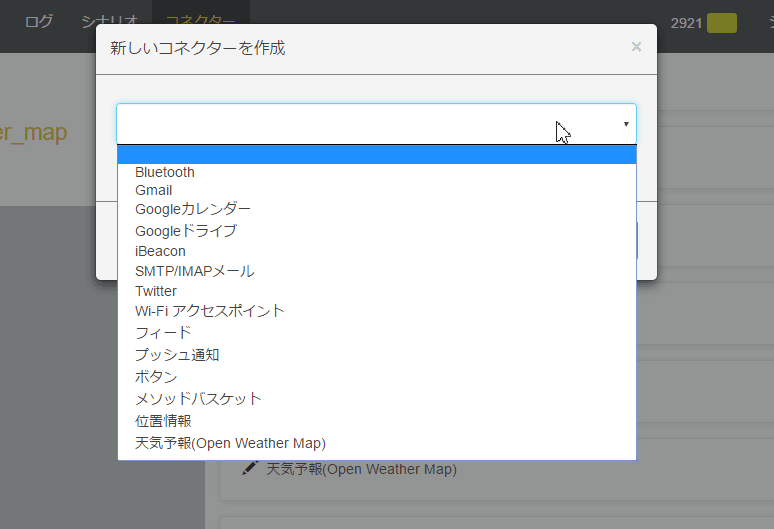Screen dimensions: 774x529
Task: Select フィード in the connector list
Action: 163,332
